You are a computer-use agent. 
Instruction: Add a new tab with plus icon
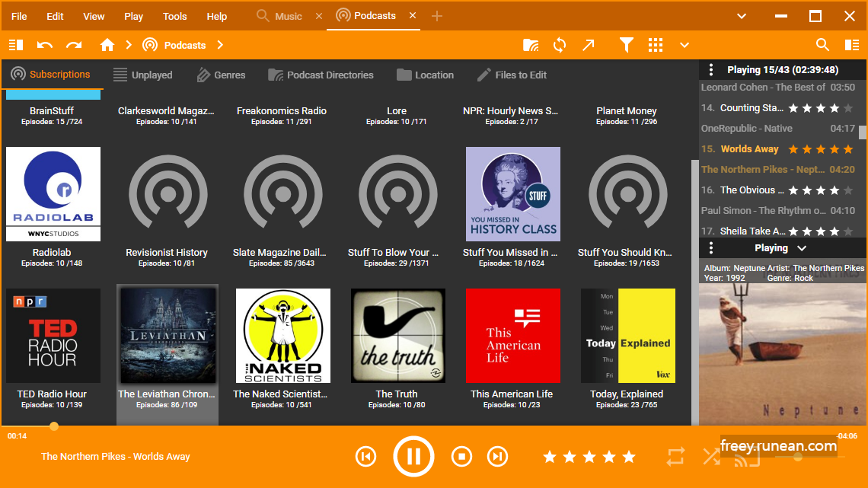(437, 16)
